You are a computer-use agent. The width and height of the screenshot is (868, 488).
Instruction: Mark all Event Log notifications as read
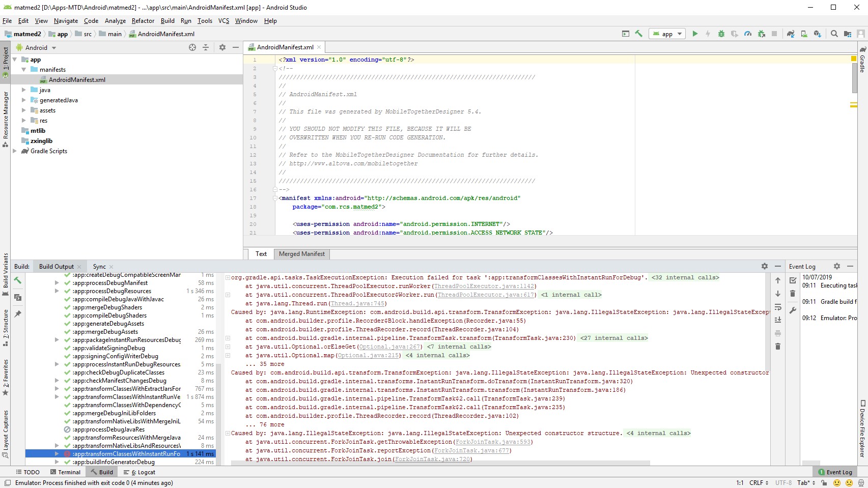(793, 280)
